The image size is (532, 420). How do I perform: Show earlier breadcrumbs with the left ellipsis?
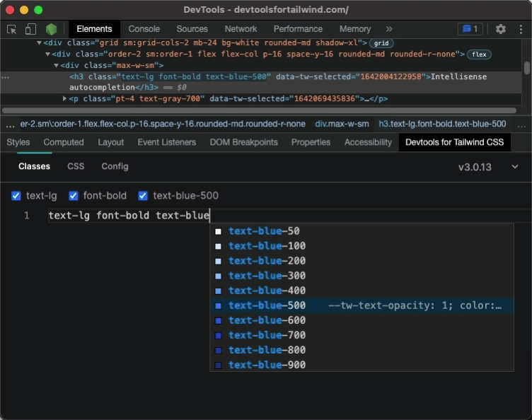point(10,124)
